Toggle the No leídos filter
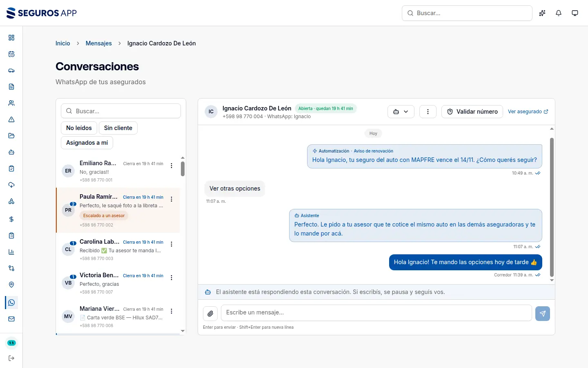 coord(79,128)
